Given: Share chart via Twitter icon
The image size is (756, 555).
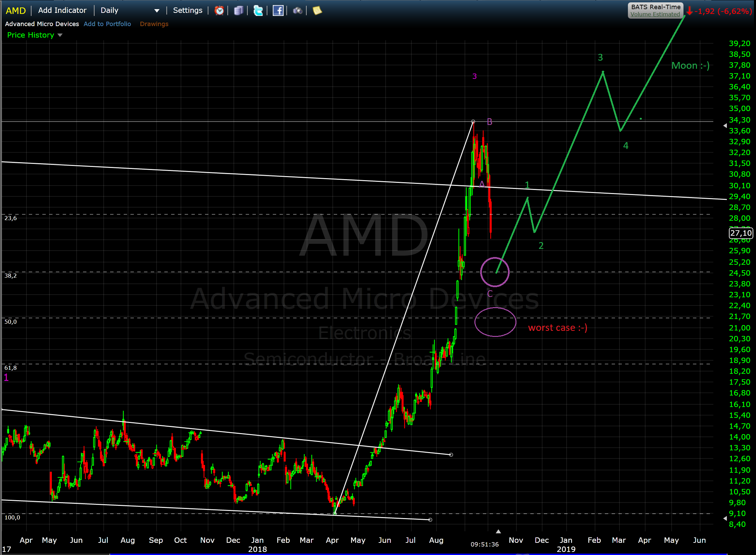Looking at the screenshot, I should (258, 10).
